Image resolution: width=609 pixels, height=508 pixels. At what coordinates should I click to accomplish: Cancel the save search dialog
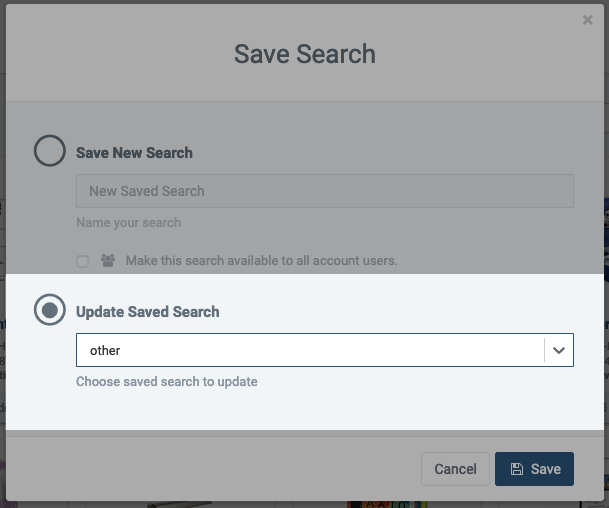(455, 469)
